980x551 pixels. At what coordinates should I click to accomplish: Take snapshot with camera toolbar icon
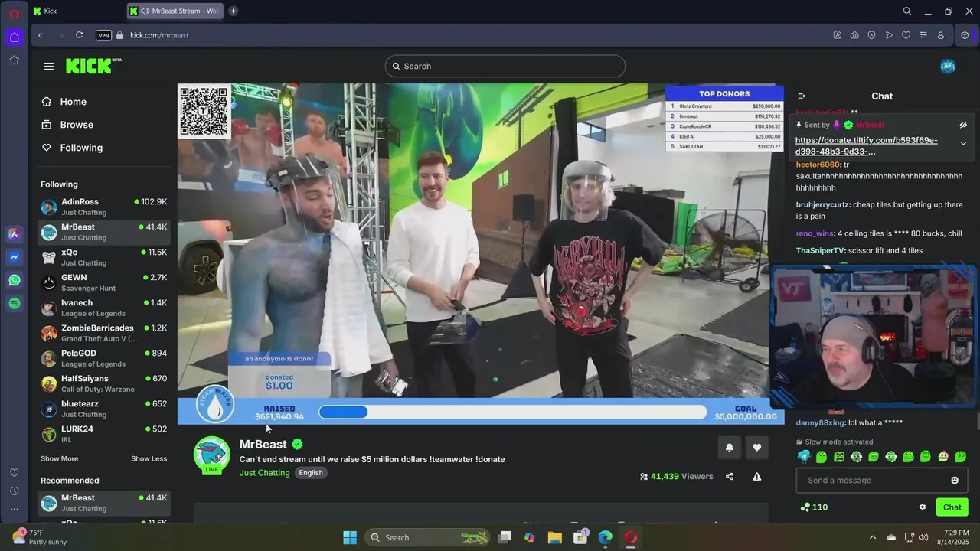854,35
